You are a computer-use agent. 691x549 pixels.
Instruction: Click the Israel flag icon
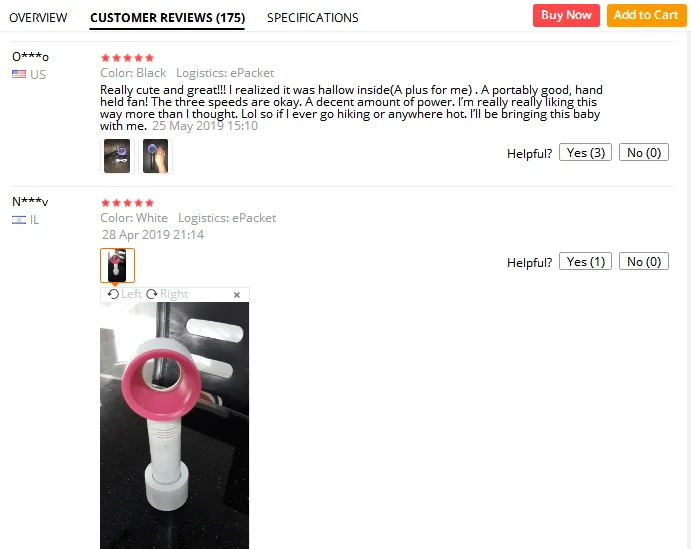click(x=19, y=219)
